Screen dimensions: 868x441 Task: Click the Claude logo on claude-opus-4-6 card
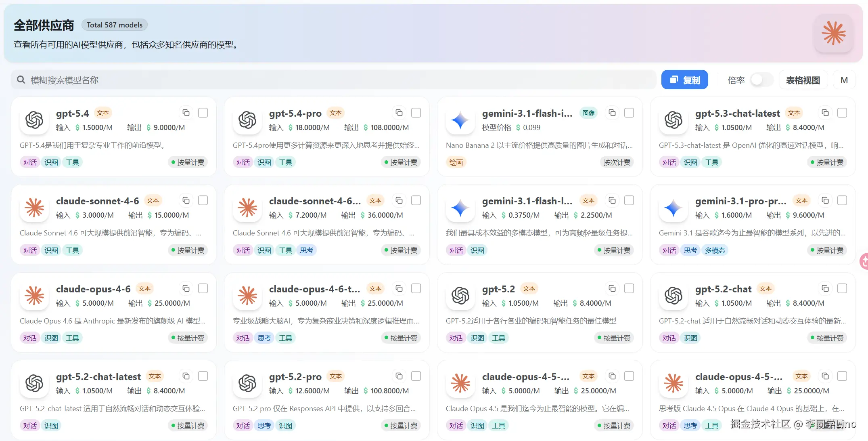click(x=35, y=296)
